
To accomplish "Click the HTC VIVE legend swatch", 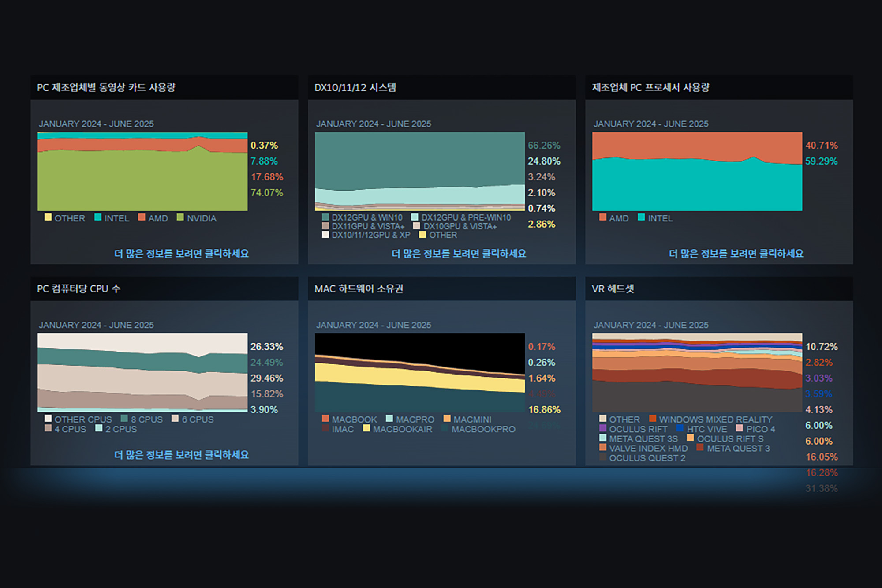I will 680,428.
